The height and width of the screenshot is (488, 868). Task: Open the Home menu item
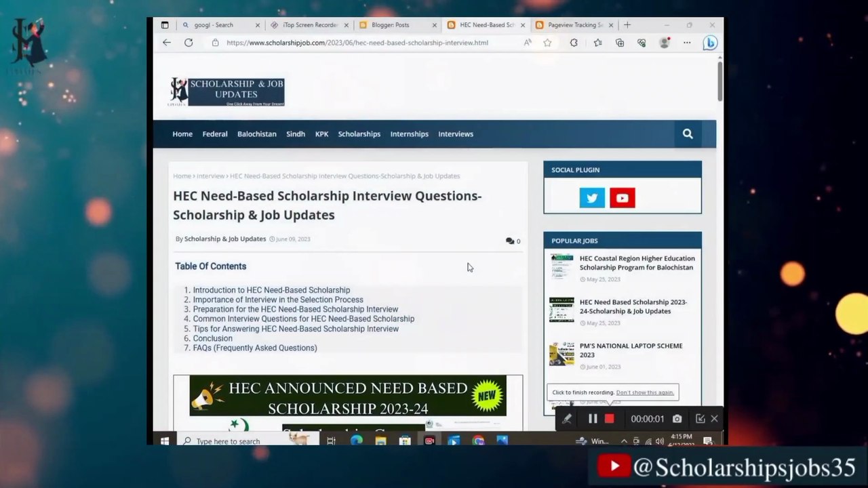coord(182,134)
